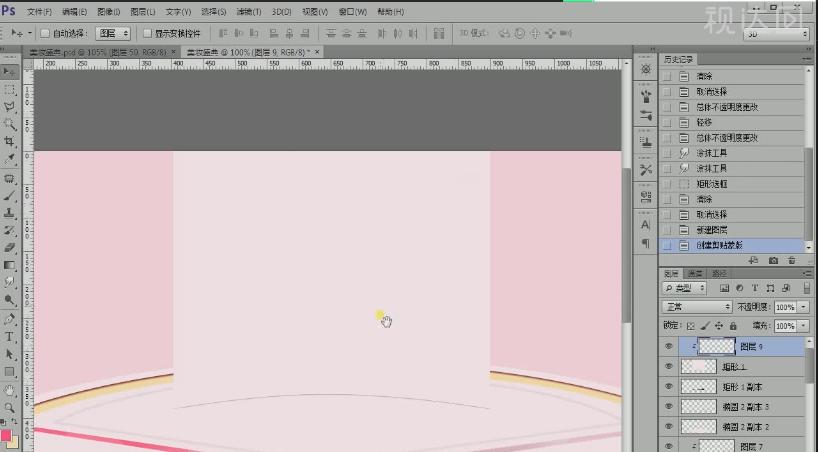Select the Lasso tool
The height and width of the screenshot is (452, 818).
click(x=9, y=106)
